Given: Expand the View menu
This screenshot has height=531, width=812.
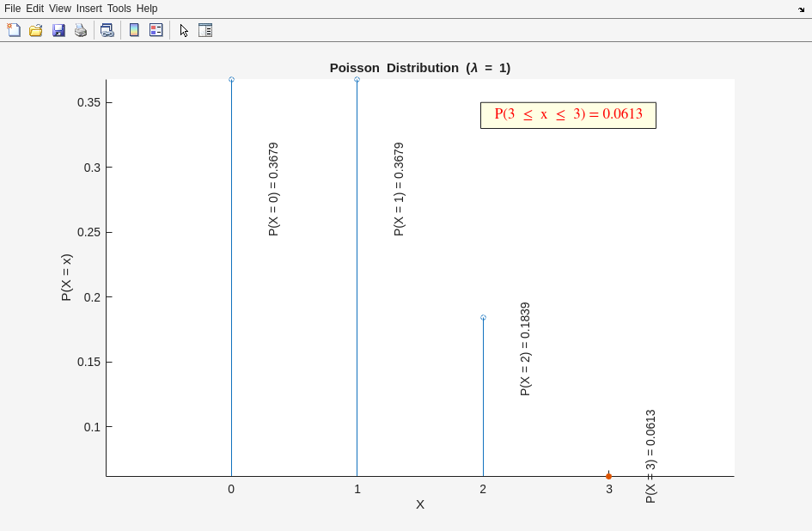Looking at the screenshot, I should pyautogui.click(x=60, y=9).
